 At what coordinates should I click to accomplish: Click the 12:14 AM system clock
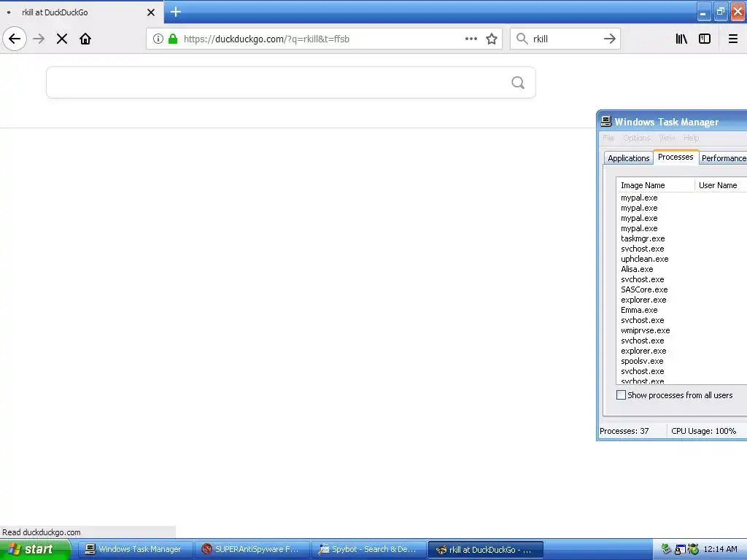click(x=720, y=549)
